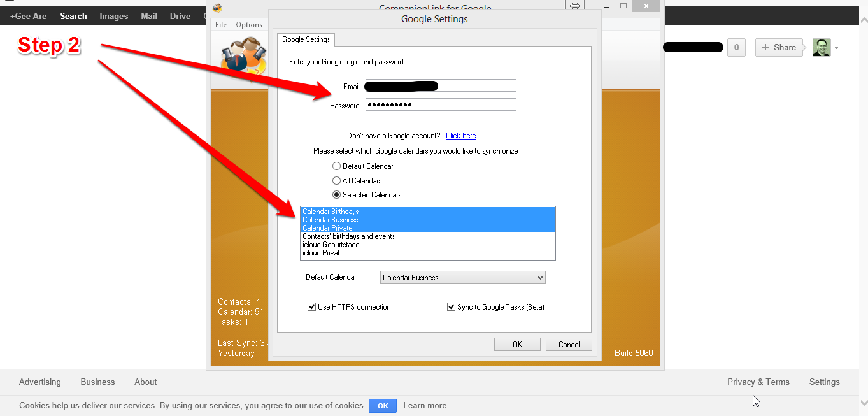This screenshot has height=416, width=868.
Task: Expand the Default Calendar dropdown
Action: point(540,278)
